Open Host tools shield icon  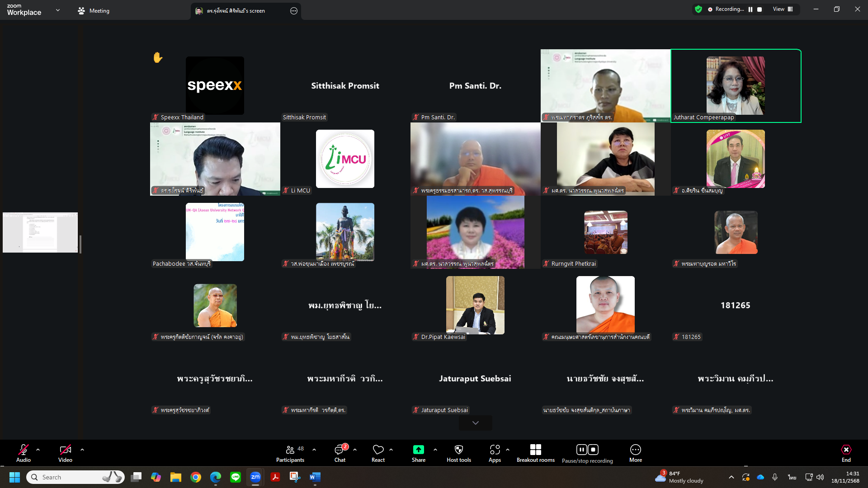[x=458, y=450]
